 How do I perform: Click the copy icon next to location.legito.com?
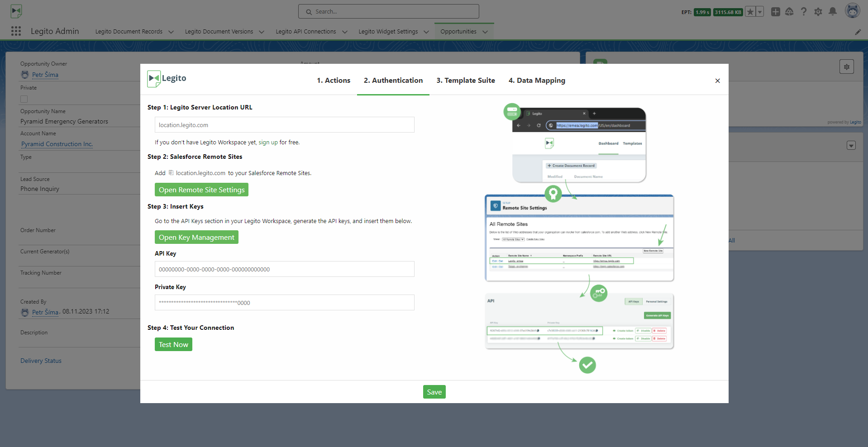coord(171,173)
